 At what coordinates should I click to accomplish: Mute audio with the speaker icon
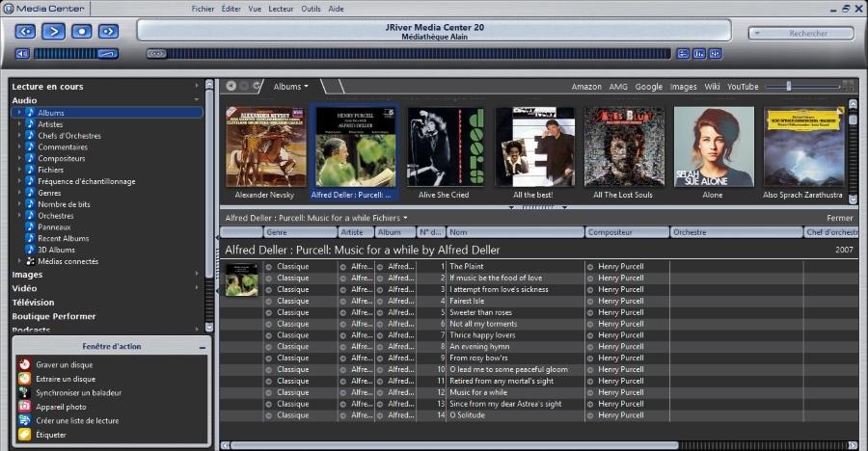coord(22,54)
